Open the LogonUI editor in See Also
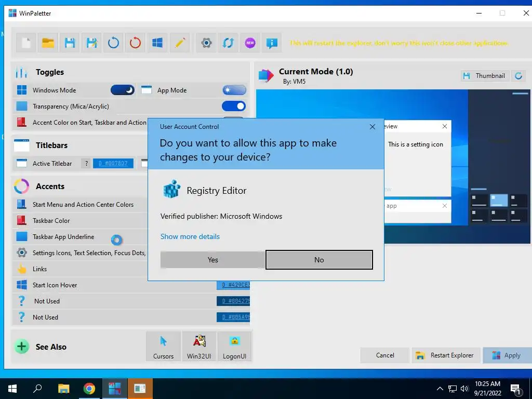532x399 pixels. [x=234, y=347]
